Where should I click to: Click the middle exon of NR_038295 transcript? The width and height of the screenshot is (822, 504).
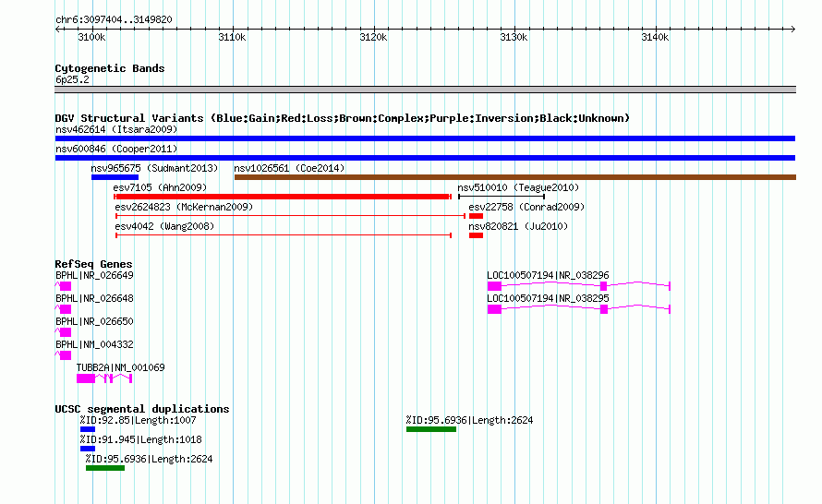click(x=604, y=309)
